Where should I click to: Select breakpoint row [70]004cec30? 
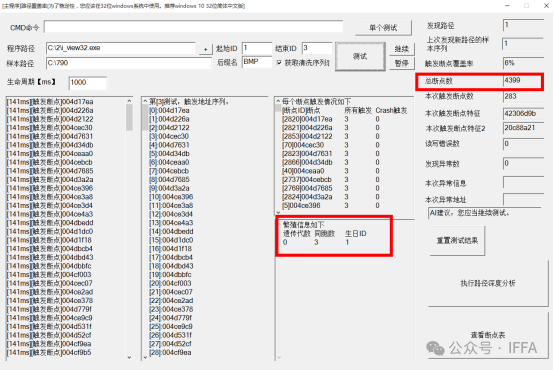pos(303,145)
